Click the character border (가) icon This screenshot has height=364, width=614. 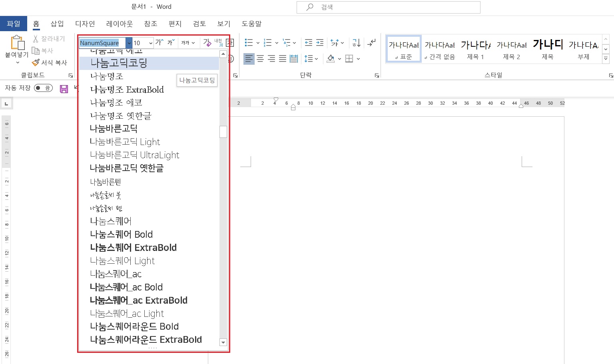click(x=230, y=43)
